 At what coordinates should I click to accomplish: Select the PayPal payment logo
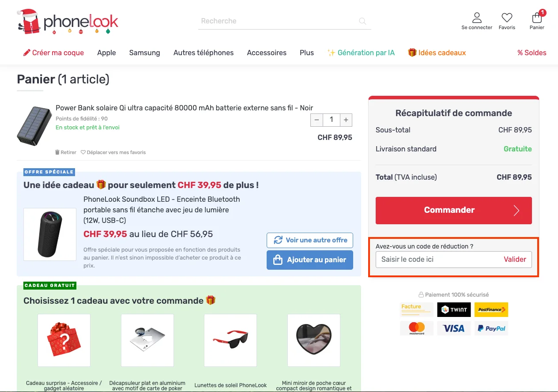(x=491, y=328)
